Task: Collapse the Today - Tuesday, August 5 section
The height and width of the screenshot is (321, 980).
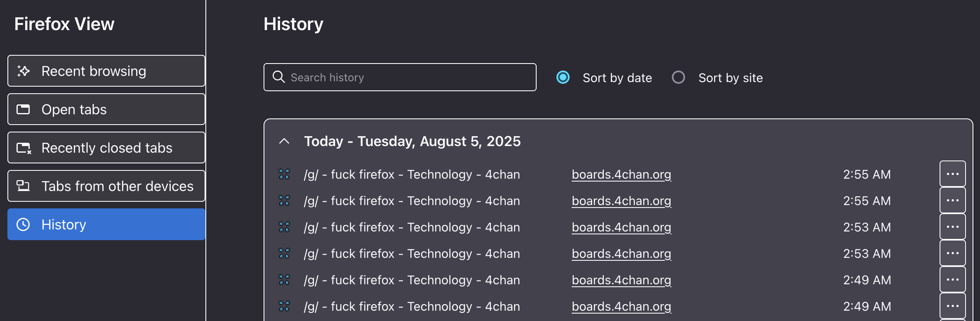Action: click(x=284, y=141)
